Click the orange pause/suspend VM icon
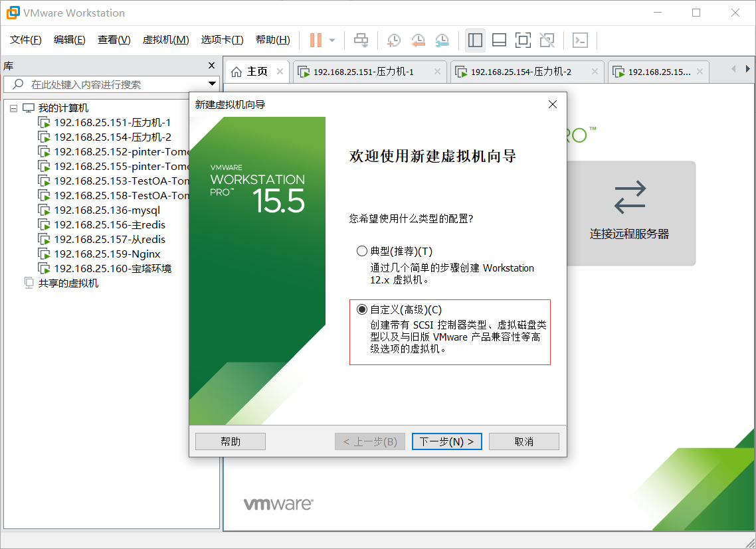This screenshot has height=549, width=756. click(x=316, y=40)
